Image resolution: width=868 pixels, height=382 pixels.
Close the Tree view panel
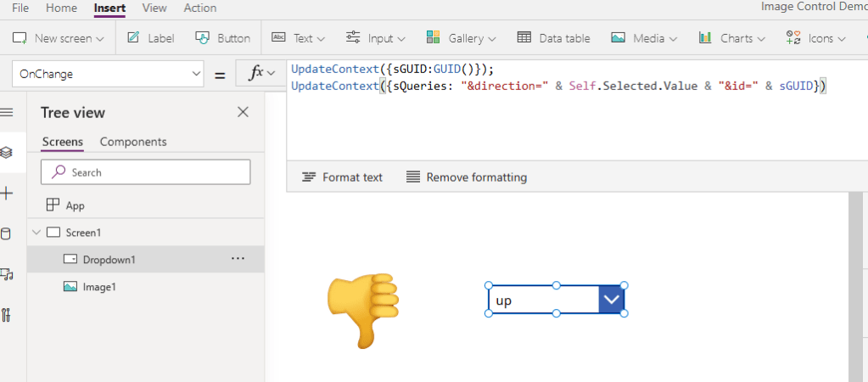click(x=243, y=112)
